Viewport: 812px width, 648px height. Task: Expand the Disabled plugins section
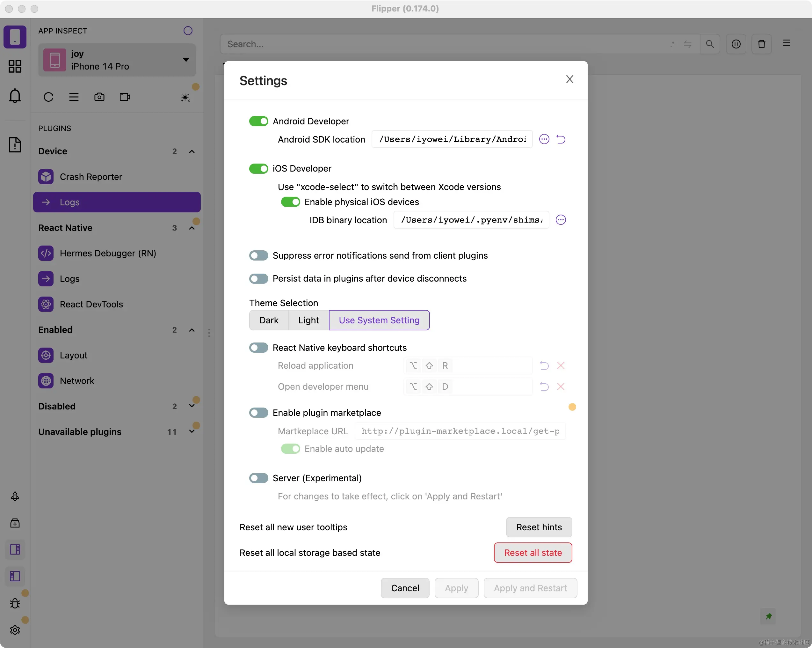click(192, 406)
